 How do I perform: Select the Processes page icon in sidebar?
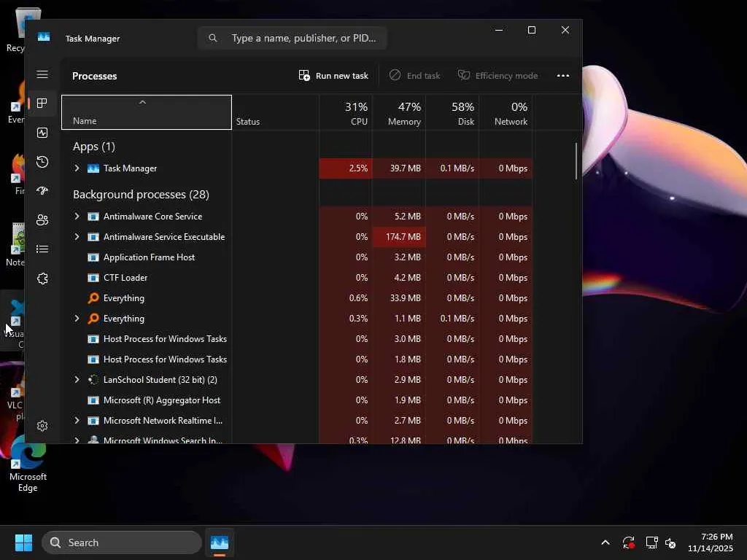42,104
